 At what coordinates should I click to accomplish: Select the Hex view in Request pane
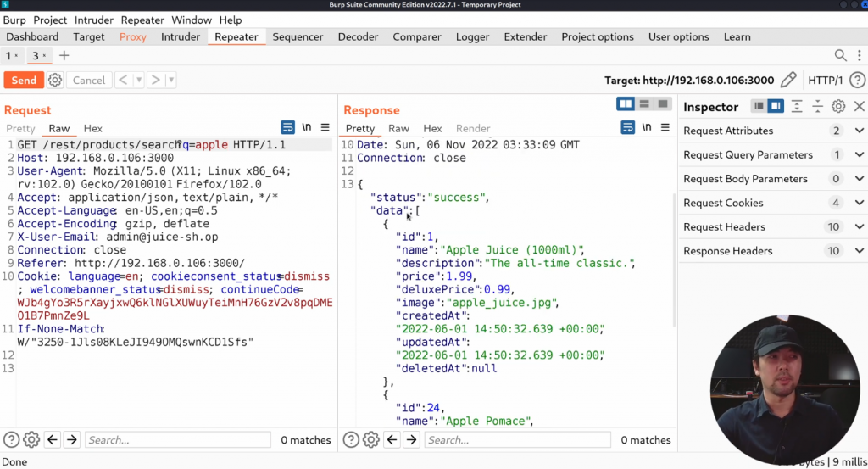(93, 128)
